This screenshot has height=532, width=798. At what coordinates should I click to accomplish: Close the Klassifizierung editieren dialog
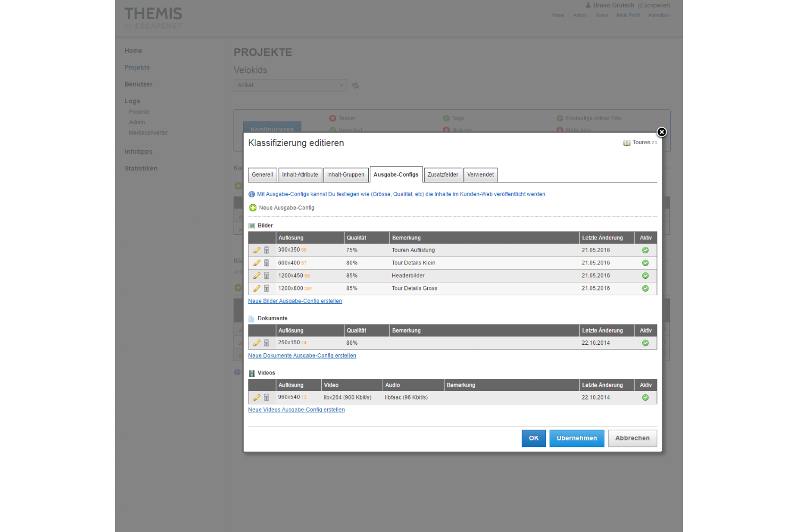click(661, 132)
